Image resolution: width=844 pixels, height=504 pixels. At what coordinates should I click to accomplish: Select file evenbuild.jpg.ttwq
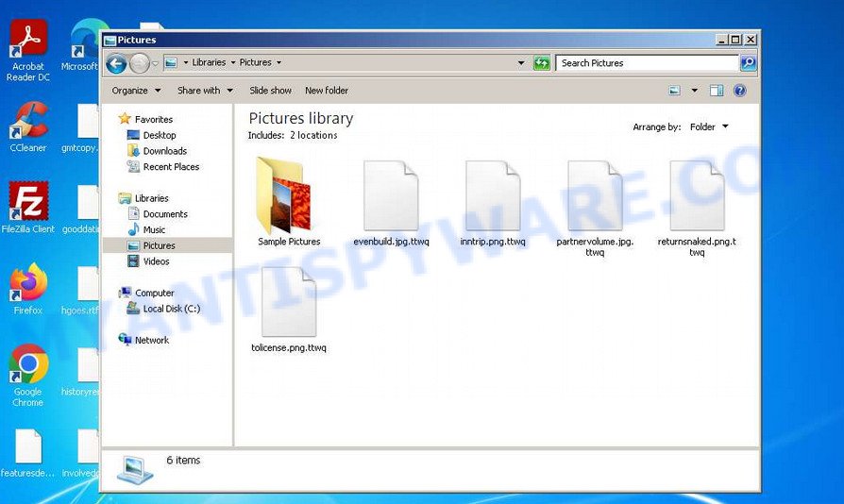coord(392,203)
